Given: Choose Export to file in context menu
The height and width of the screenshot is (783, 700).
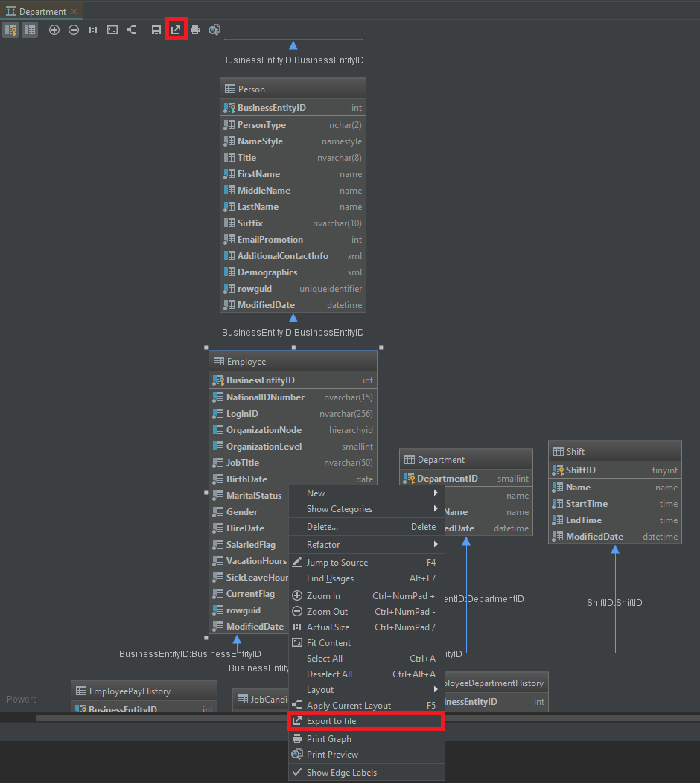Looking at the screenshot, I should pos(331,721).
